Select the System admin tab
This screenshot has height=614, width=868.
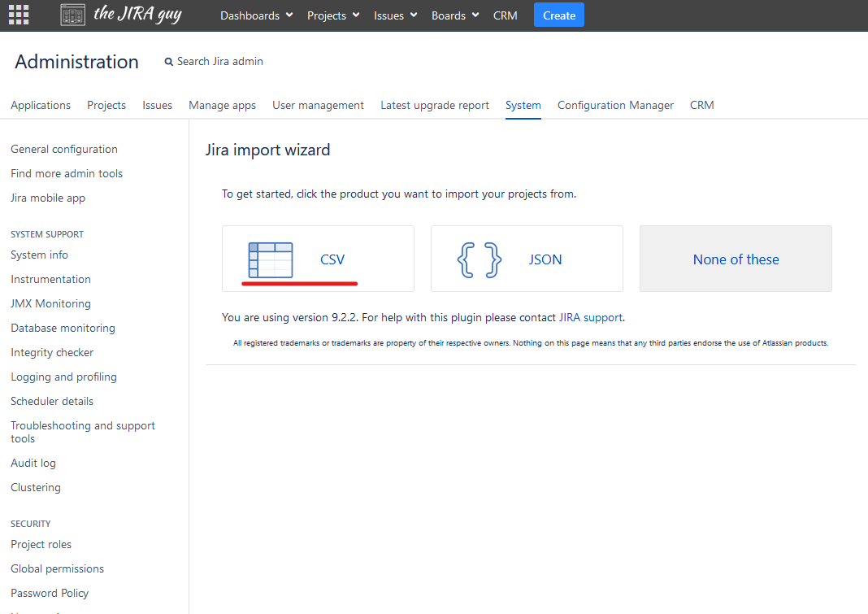(523, 105)
